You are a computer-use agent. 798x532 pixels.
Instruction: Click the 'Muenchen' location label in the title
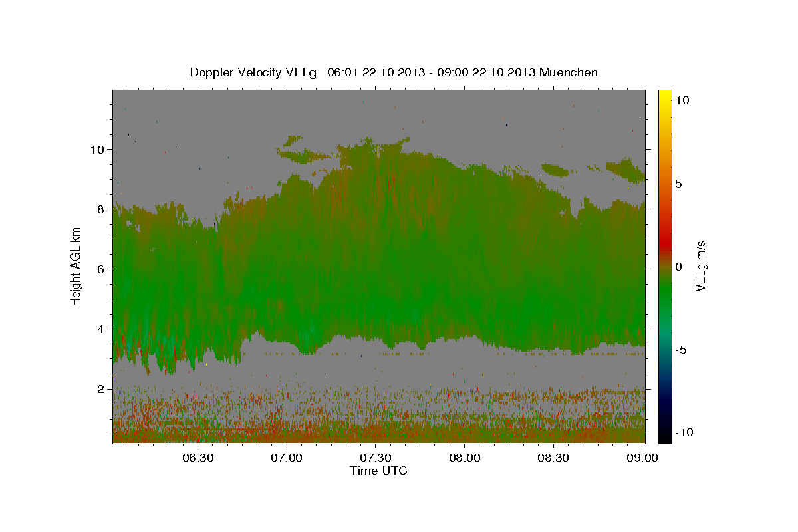point(569,72)
